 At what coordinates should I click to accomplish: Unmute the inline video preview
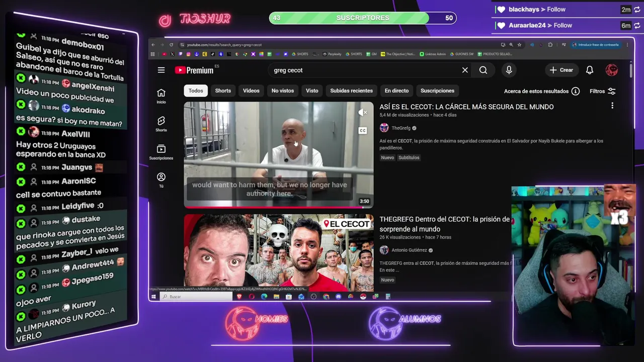click(362, 113)
